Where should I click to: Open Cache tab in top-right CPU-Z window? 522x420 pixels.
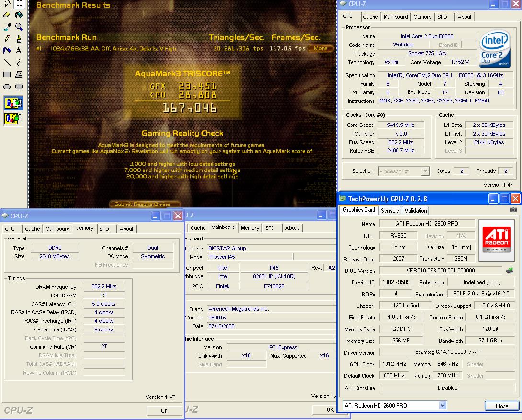(371, 17)
